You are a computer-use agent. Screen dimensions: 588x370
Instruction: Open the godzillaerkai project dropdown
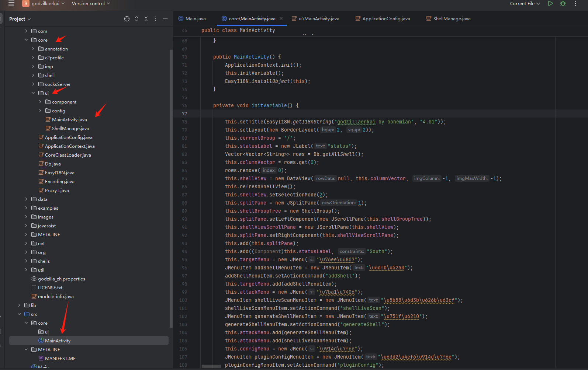[x=48, y=4]
